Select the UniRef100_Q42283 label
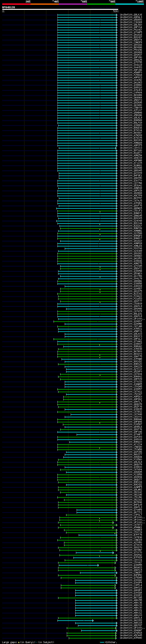Screen dimensions: 146x644 pos(131,620)
